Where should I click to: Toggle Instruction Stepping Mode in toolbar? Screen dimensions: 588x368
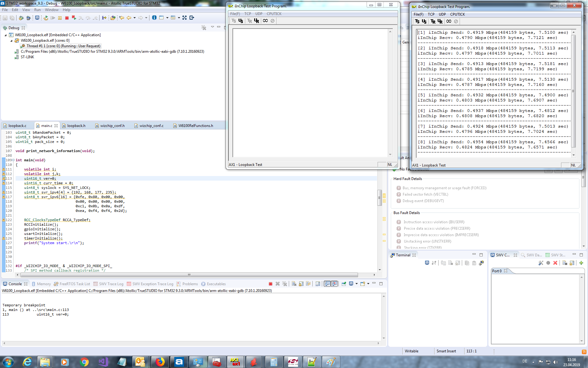pyautogui.click(x=104, y=18)
